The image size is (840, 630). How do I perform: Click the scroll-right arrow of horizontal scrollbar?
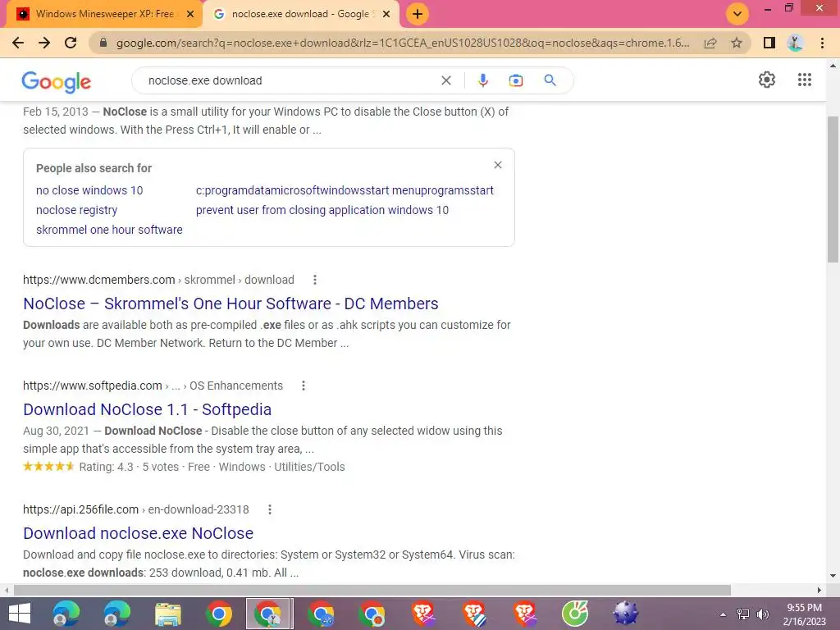819,590
